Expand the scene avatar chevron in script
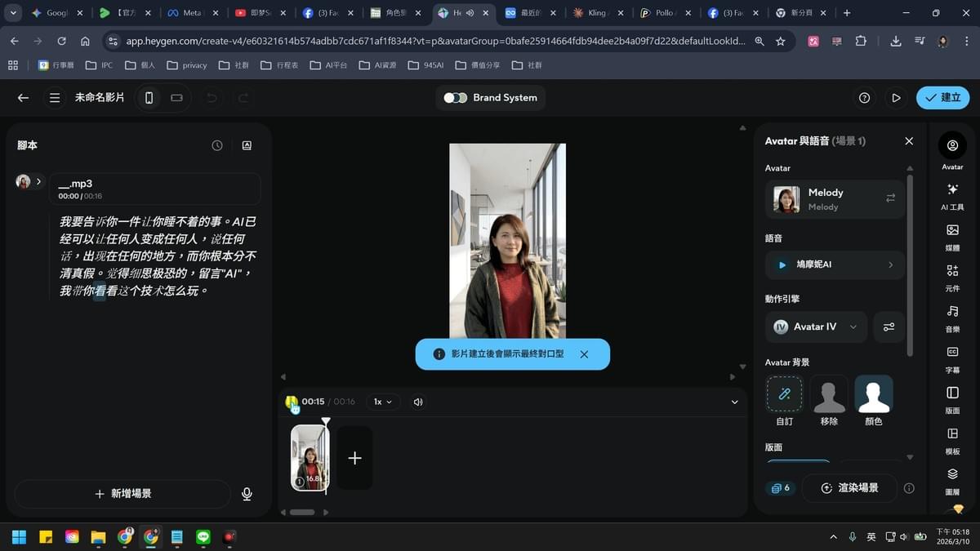The width and height of the screenshot is (980, 551). (x=38, y=182)
